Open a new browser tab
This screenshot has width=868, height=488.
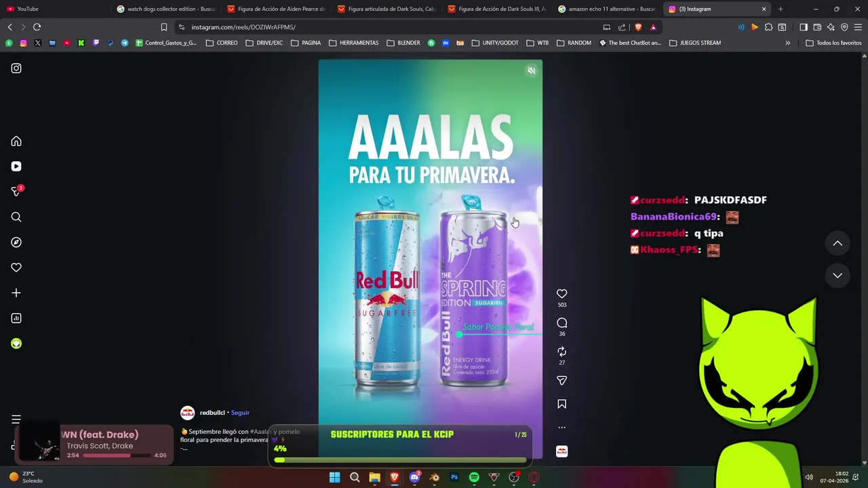pyautogui.click(x=781, y=9)
